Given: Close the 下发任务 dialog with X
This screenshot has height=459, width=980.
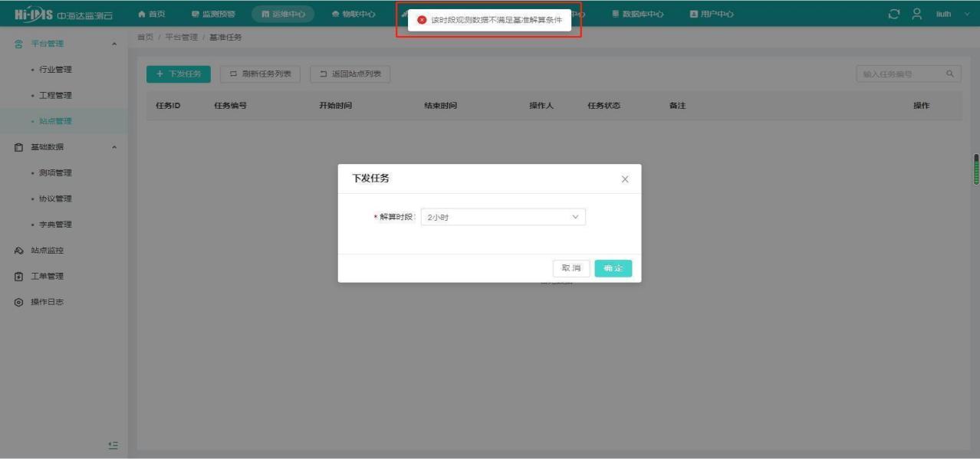Looking at the screenshot, I should coord(624,179).
